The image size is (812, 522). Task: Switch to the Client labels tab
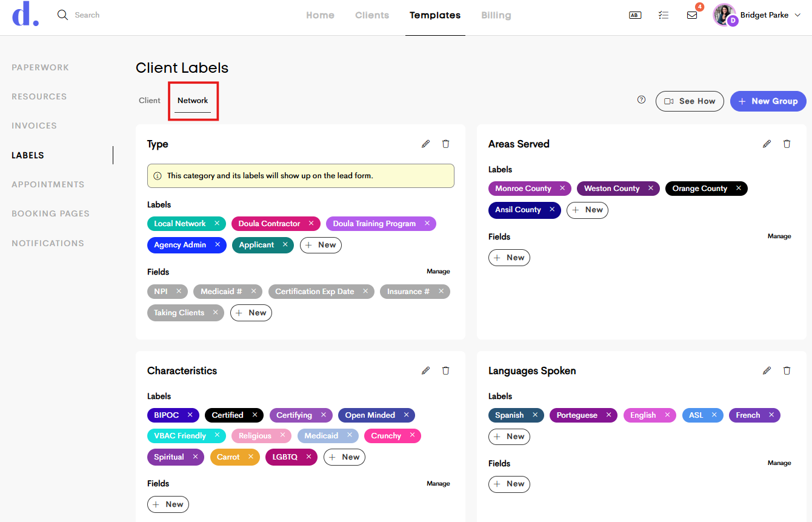click(150, 101)
